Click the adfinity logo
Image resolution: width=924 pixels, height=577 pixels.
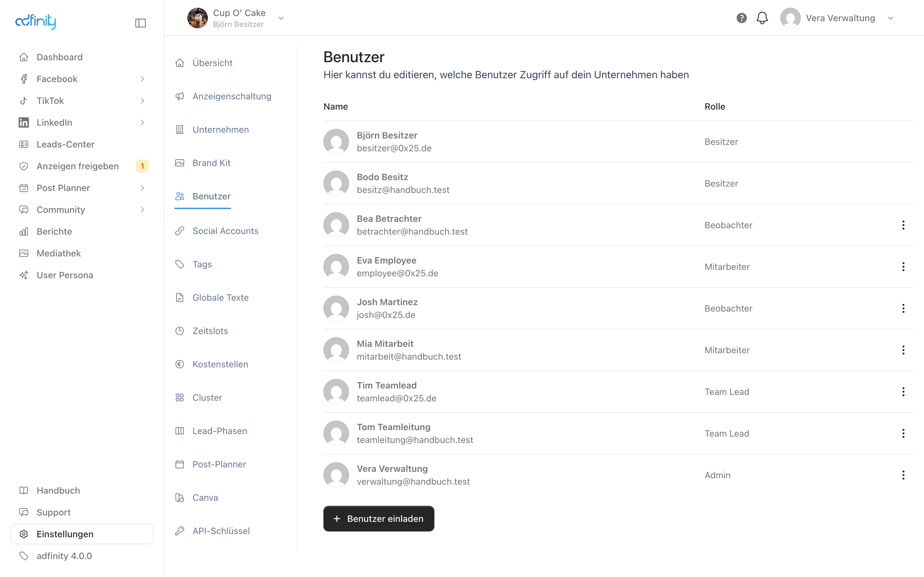click(36, 21)
